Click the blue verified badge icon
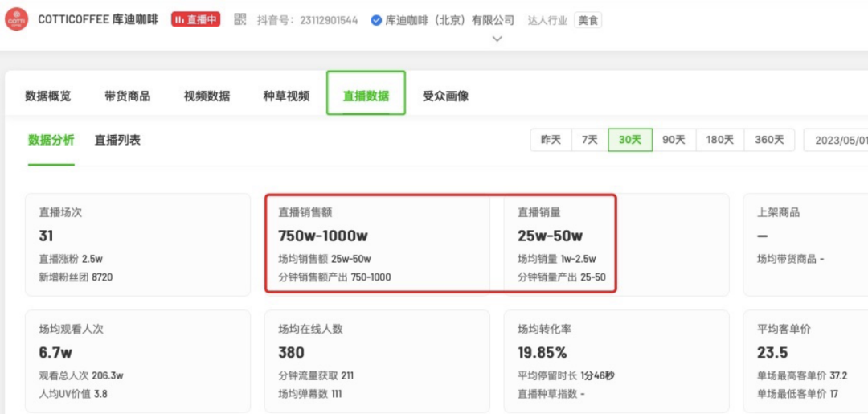 (376, 20)
